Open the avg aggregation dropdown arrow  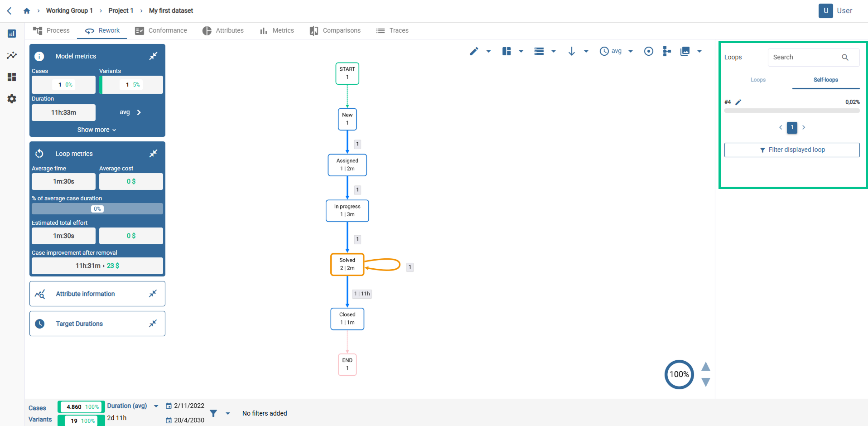630,51
